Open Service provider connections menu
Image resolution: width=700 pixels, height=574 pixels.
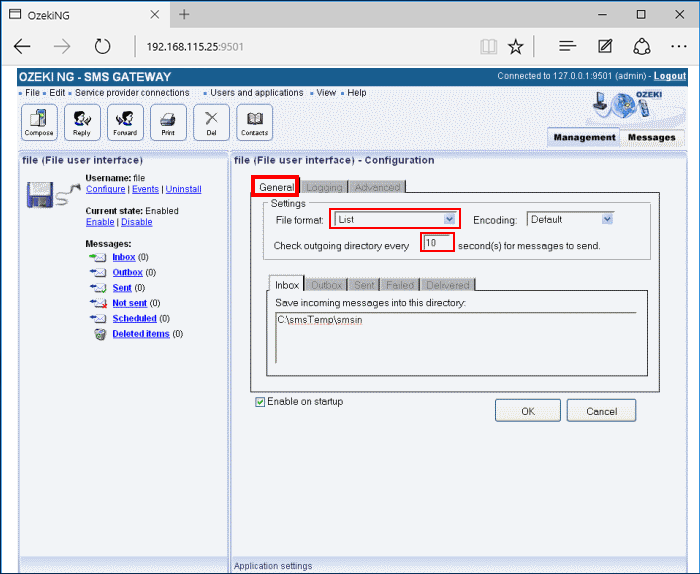132,93
